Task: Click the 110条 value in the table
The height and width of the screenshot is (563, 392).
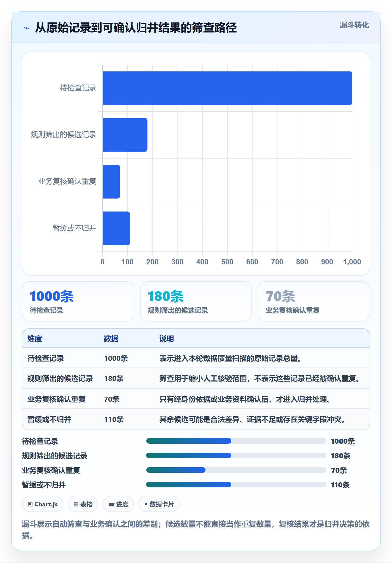Action: (x=114, y=419)
